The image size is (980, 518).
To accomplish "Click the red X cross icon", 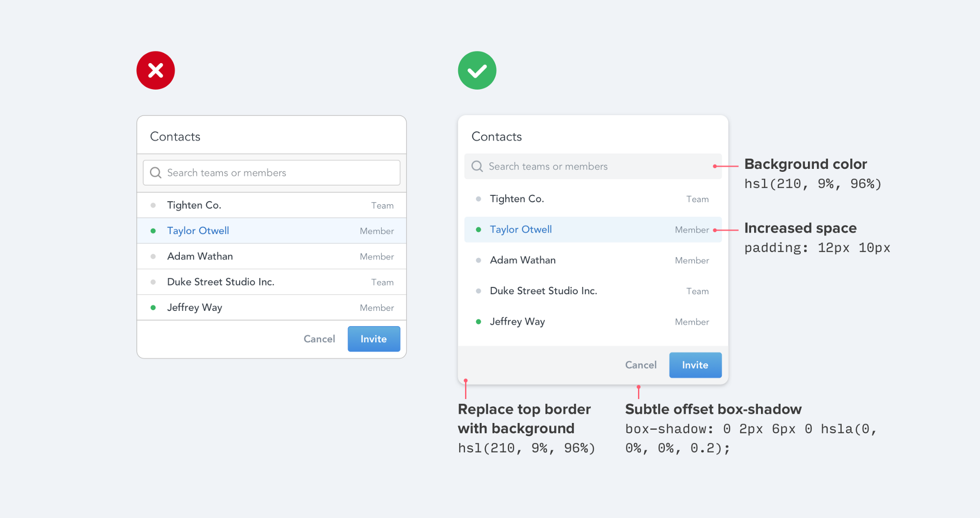I will click(155, 71).
